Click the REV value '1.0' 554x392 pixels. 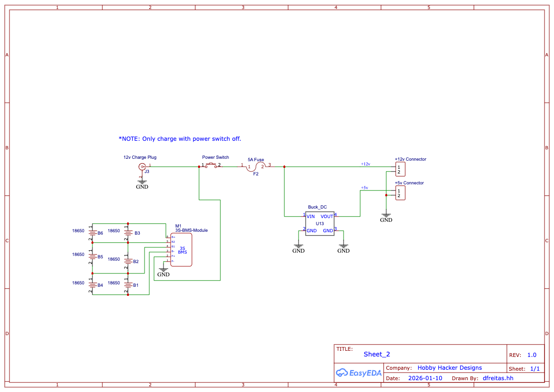tap(532, 355)
